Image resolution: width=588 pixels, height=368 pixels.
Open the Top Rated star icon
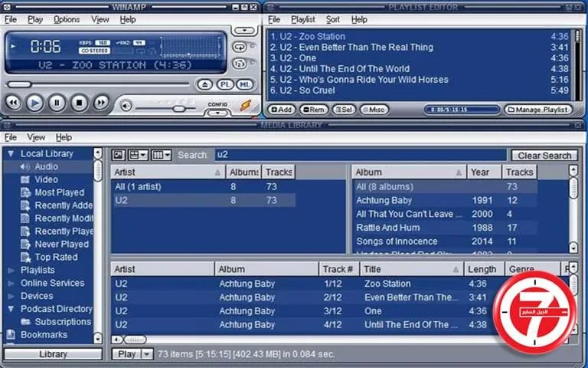[x=25, y=258]
